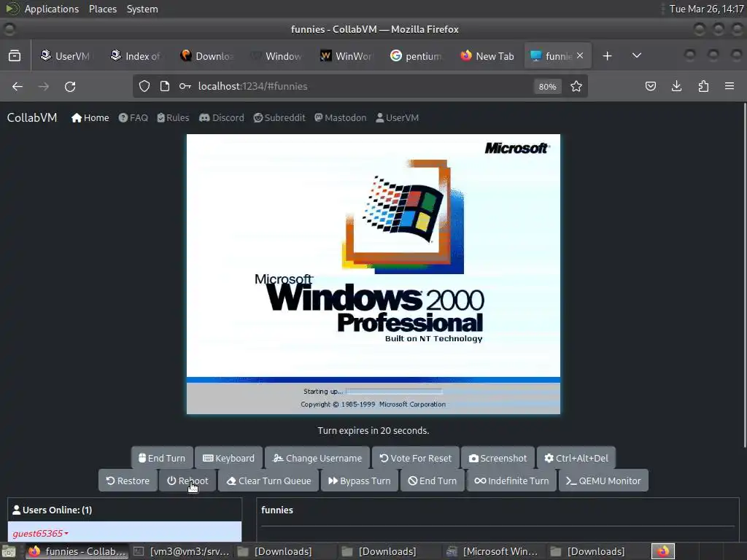This screenshot has width=747, height=560.
Task: Focus the localhost address bar
Action: tap(362, 86)
